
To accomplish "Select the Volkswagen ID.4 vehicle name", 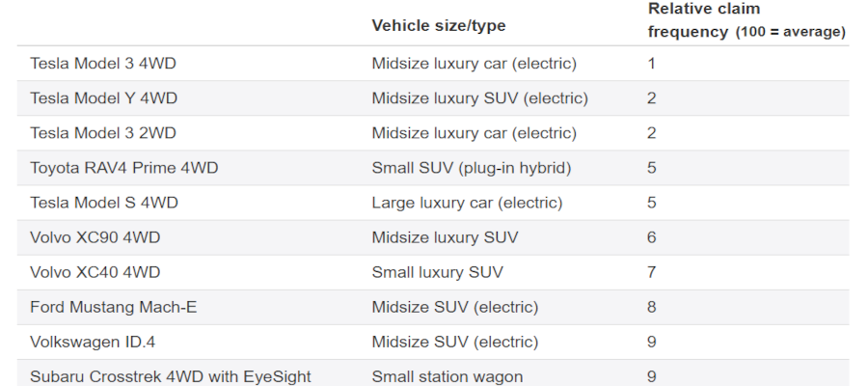I will click(94, 342).
